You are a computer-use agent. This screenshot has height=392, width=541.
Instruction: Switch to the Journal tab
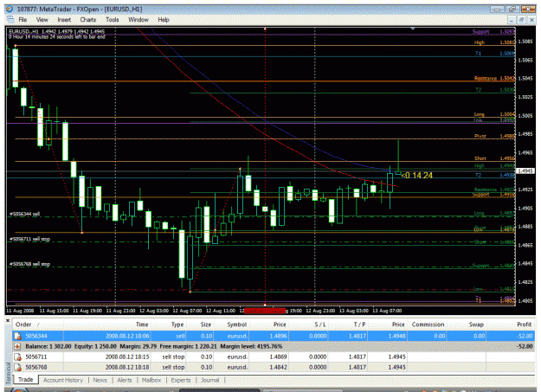(210, 380)
